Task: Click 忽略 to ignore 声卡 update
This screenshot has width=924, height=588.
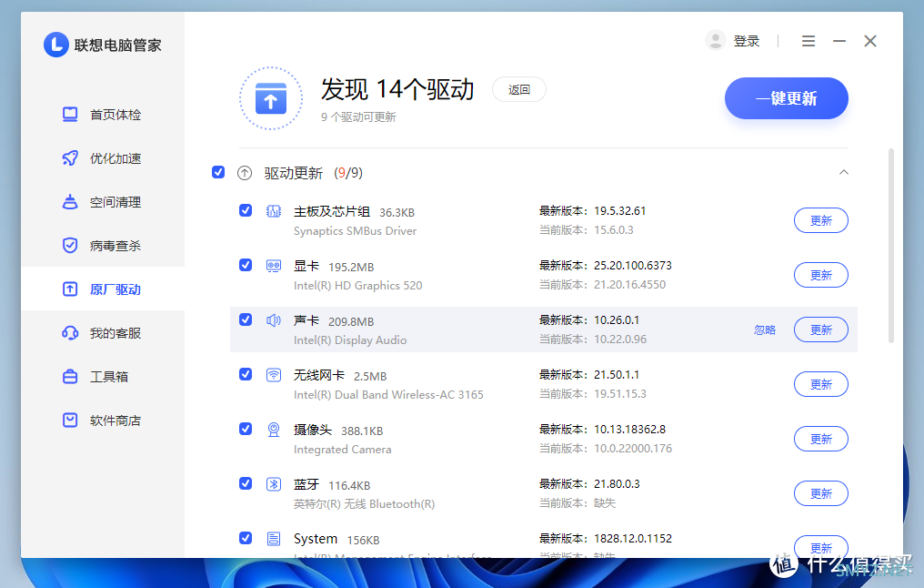Action: (x=765, y=330)
